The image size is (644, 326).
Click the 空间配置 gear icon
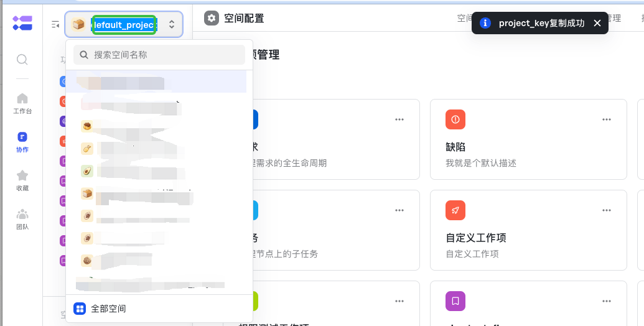(212, 18)
